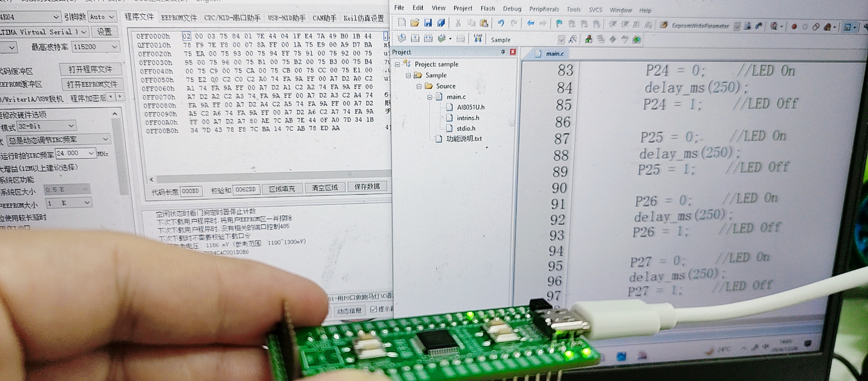Insert a bookmark using the flag icon
This screenshot has width=868, height=381.
click(559, 24)
